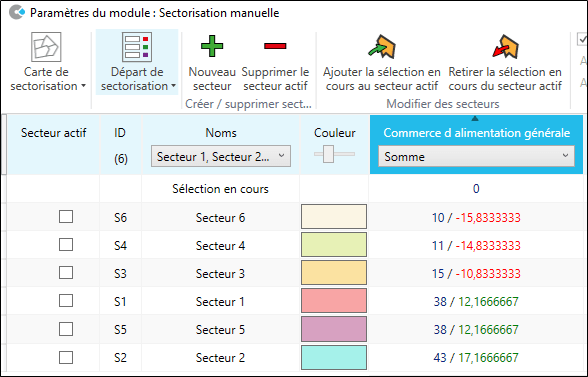Click the Secteur actif column header
588x377 pixels.
(x=54, y=133)
